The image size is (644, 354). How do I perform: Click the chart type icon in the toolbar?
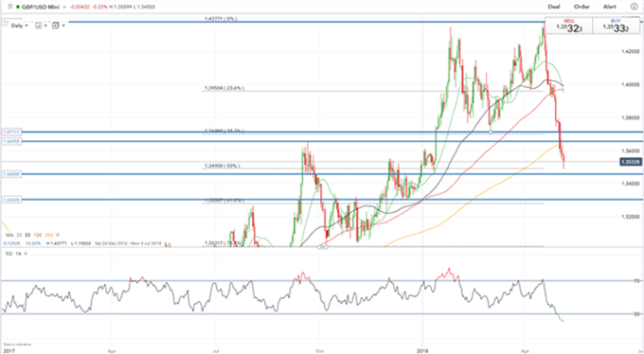tap(38, 26)
